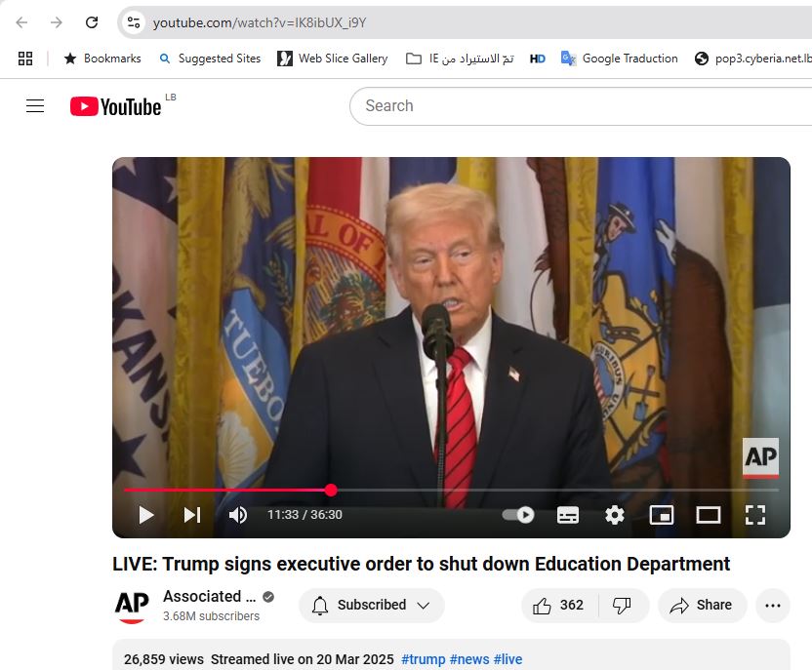Open Chrome apps grid in bookmarks bar
Viewport: 812px width, 670px height.
coord(25,59)
